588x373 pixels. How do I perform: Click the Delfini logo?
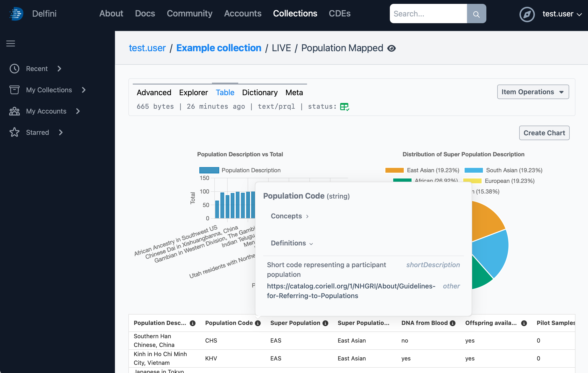pos(16,14)
